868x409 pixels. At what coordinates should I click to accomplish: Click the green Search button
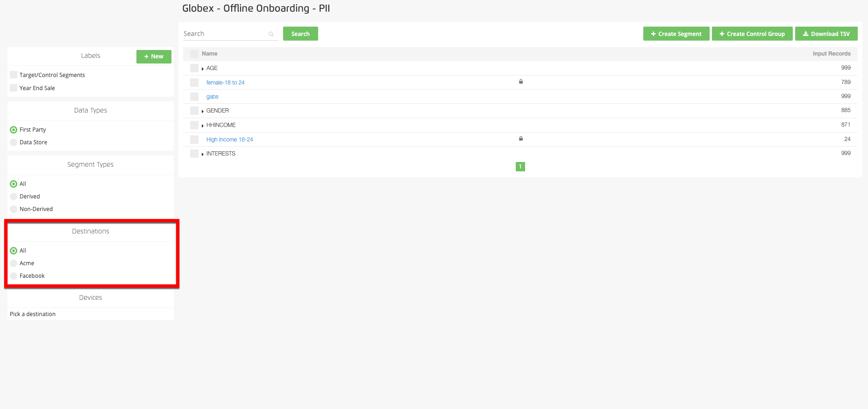point(300,34)
